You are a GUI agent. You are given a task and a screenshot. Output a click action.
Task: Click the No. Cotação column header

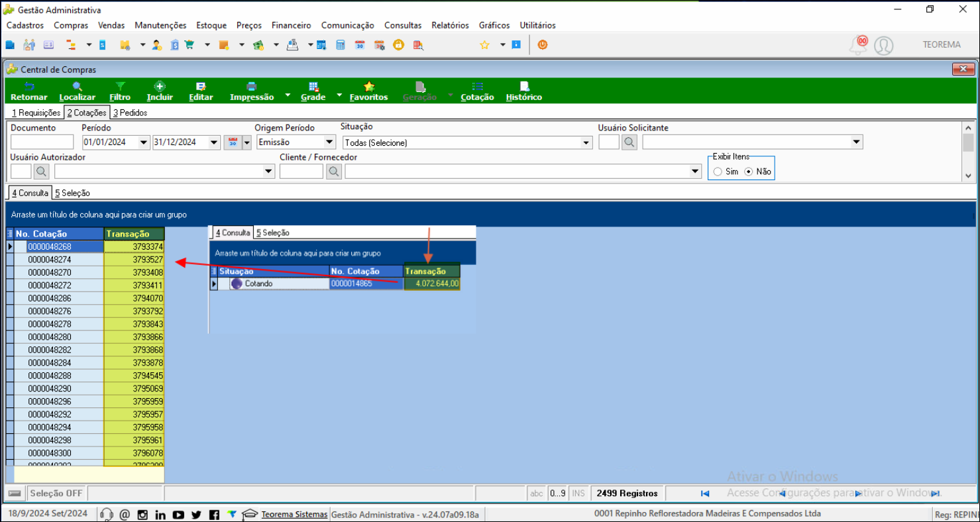point(59,234)
